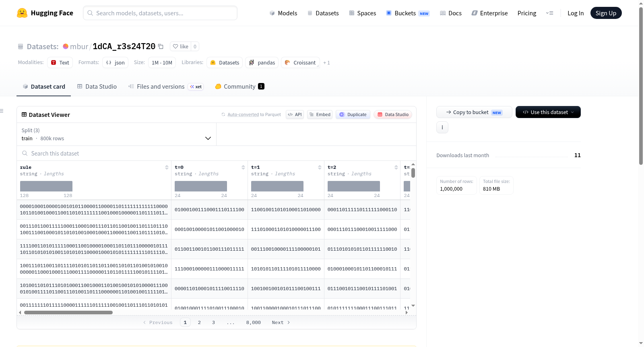Switch to the Dataset card tab
The width and height of the screenshot is (644, 347).
pyautogui.click(x=43, y=86)
